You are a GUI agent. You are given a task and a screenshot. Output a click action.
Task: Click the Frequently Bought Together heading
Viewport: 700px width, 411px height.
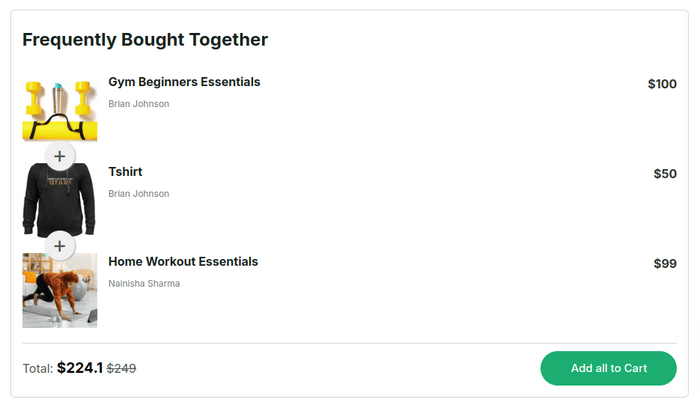(x=145, y=40)
